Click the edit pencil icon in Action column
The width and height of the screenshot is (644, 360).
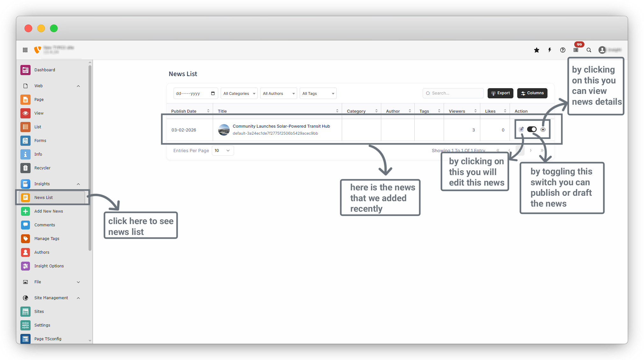click(x=521, y=129)
